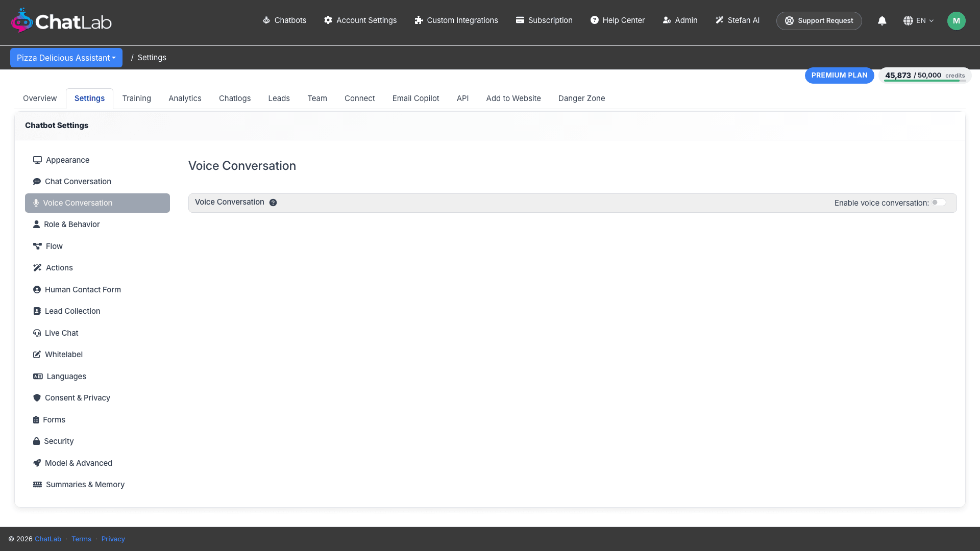Viewport: 980px width, 551px height.
Task: Click the Support Request button
Action: point(819,21)
